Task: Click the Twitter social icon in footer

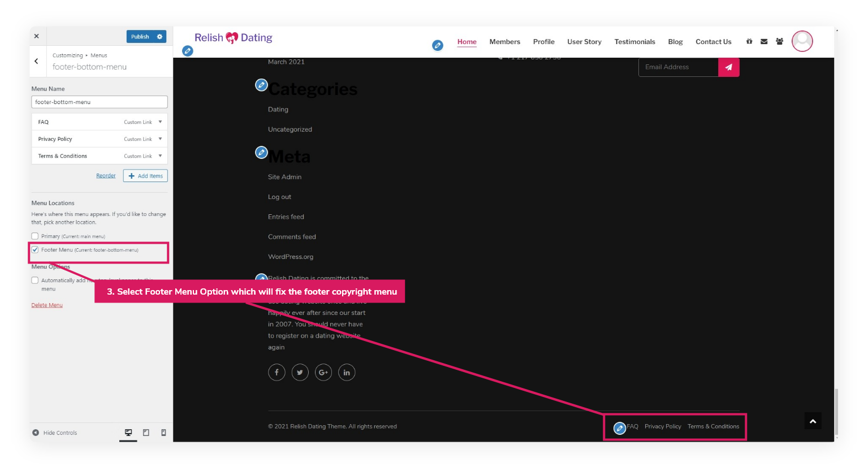Action: tap(300, 372)
